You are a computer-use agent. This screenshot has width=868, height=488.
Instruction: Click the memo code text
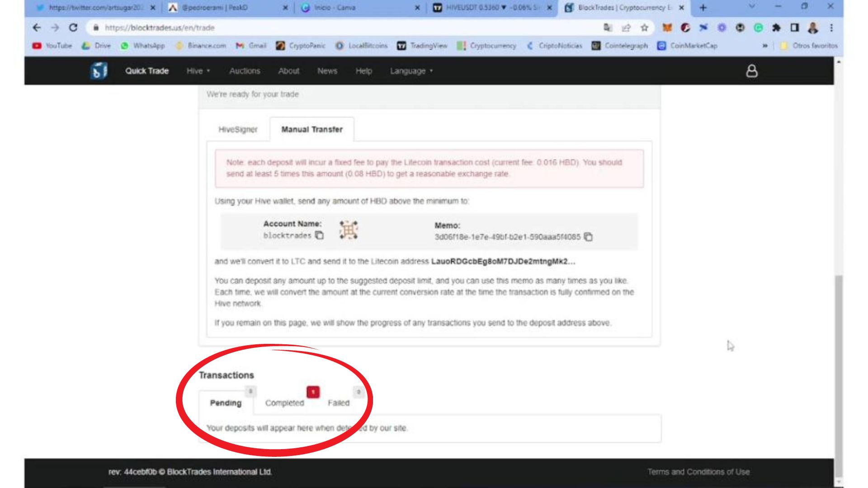(x=507, y=237)
